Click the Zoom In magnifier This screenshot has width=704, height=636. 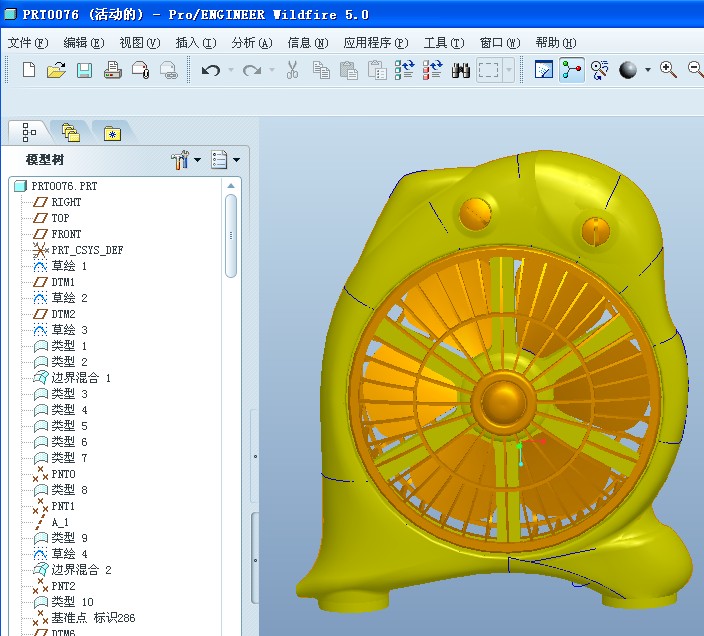click(x=668, y=70)
